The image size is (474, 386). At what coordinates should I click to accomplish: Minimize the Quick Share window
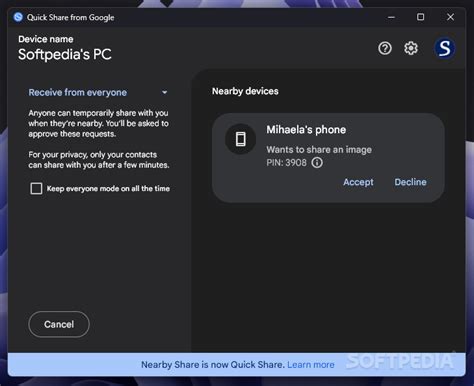(x=391, y=17)
